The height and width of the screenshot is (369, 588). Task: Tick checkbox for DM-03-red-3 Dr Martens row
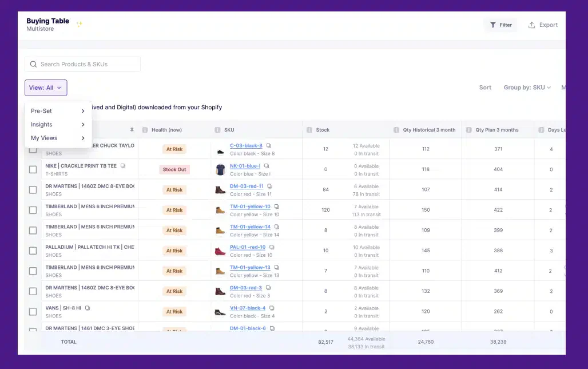pyautogui.click(x=33, y=291)
